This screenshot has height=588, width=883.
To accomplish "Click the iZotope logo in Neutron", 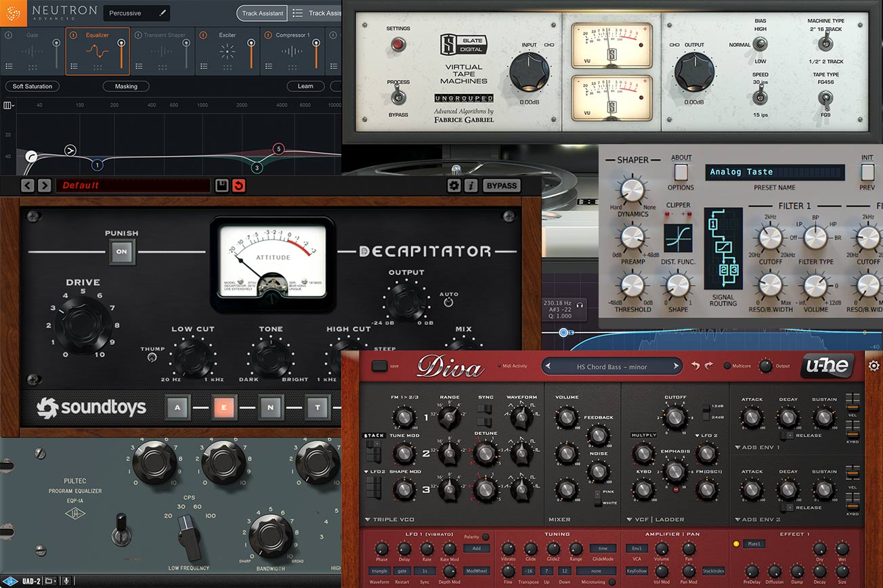I will click(14, 12).
